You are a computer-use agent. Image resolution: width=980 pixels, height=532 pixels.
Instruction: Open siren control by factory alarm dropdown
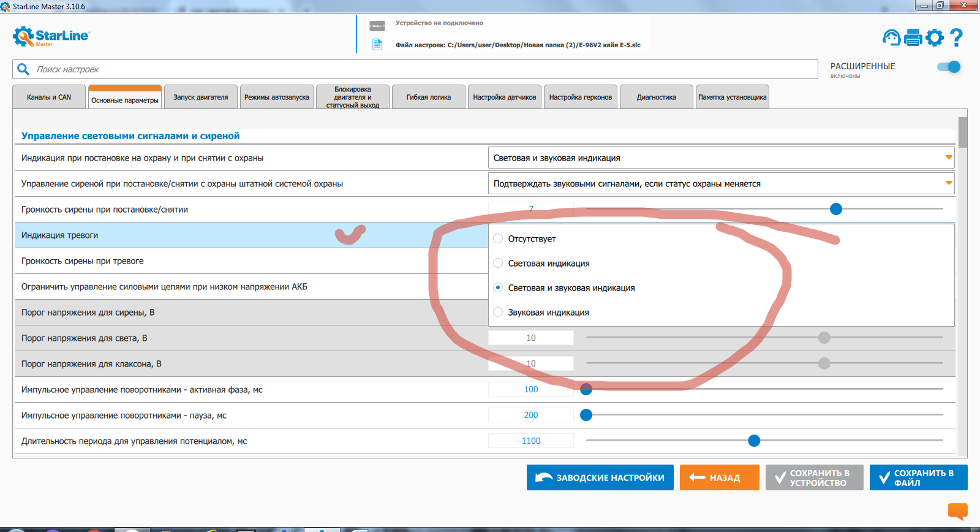tap(720, 183)
